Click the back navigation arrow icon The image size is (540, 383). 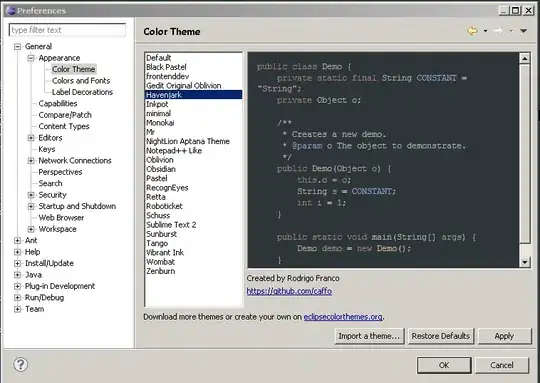coord(472,31)
